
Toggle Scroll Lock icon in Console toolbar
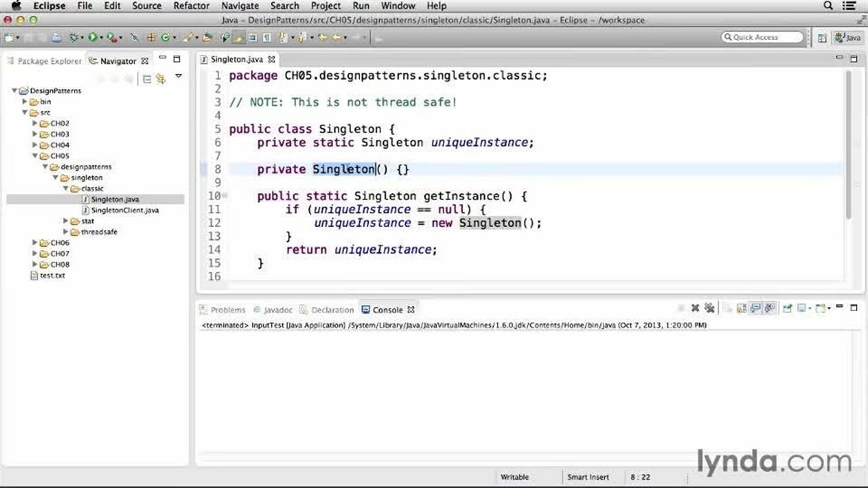click(x=741, y=308)
